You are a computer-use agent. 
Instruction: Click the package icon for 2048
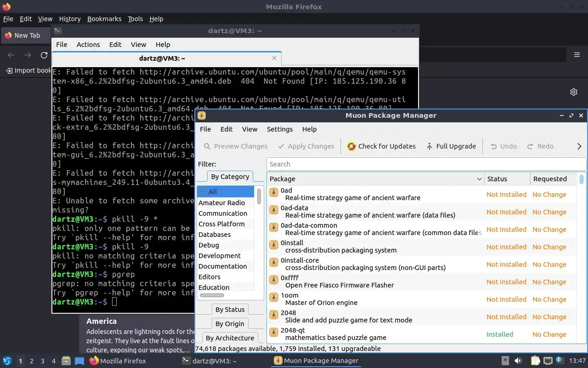click(x=274, y=315)
